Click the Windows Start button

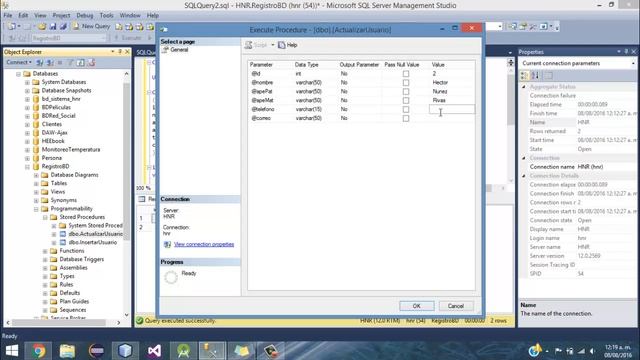pos(11,351)
